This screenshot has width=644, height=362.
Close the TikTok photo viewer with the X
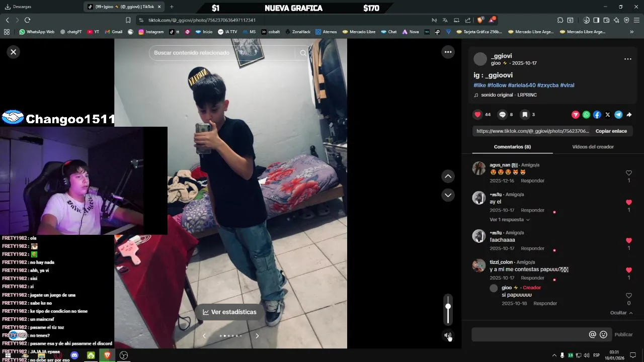point(14,52)
